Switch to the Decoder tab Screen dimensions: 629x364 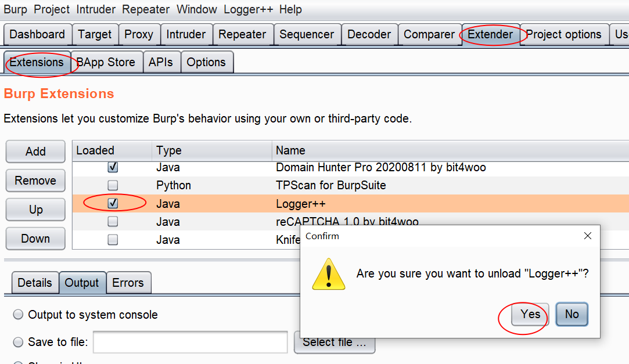(x=369, y=34)
